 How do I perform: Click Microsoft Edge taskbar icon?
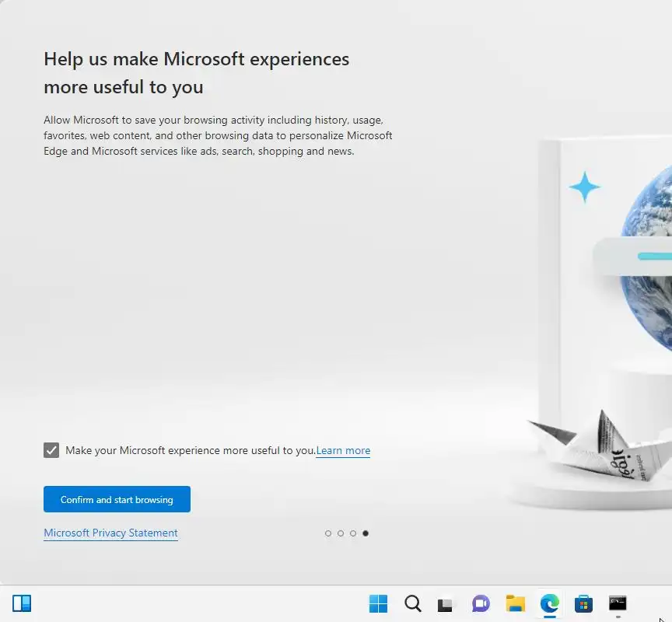(x=549, y=603)
